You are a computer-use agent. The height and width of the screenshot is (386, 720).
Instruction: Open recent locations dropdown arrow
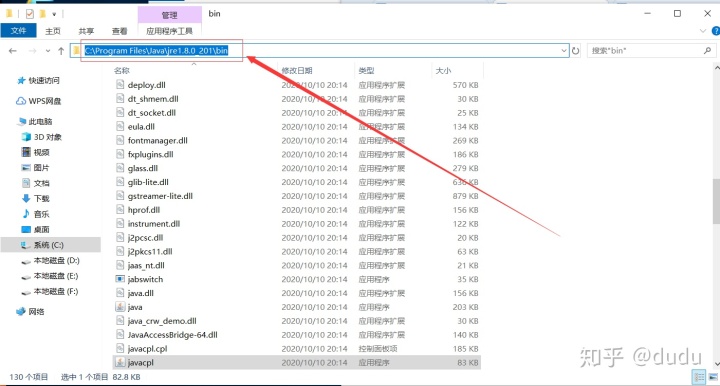click(48, 50)
